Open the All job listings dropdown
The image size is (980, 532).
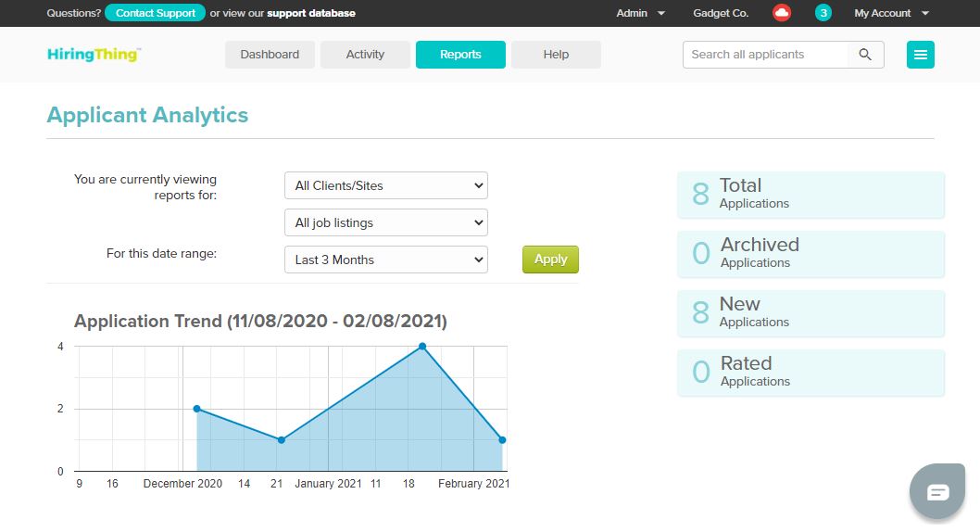tap(385, 222)
